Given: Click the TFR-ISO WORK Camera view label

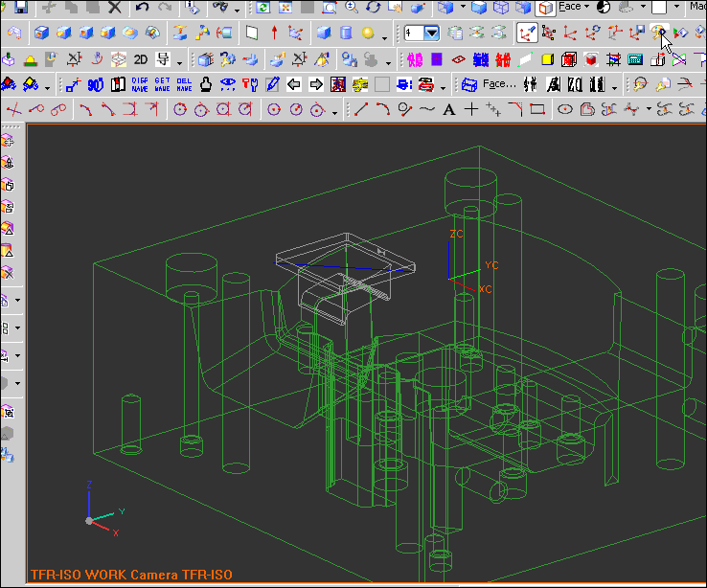Looking at the screenshot, I should pyautogui.click(x=131, y=575).
